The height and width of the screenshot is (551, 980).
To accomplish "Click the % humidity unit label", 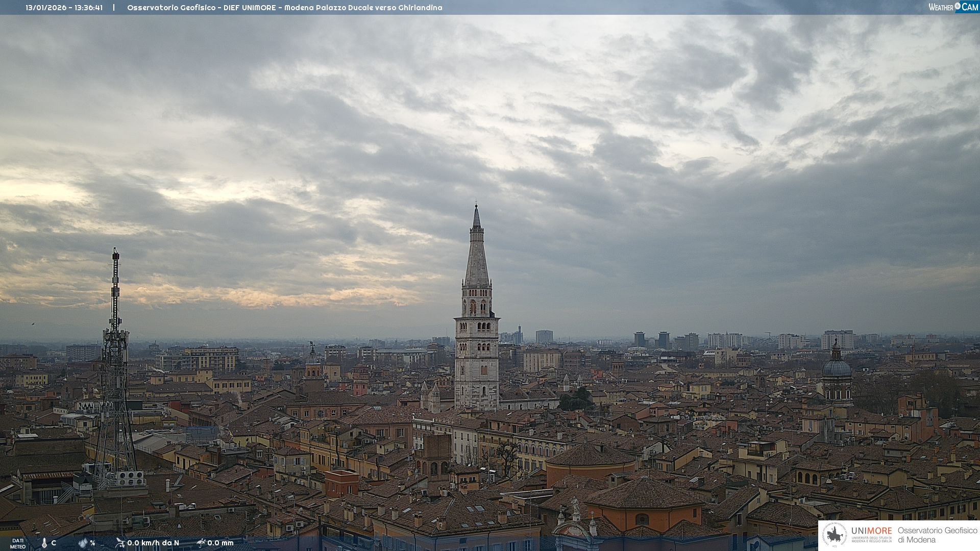I will 92,543.
